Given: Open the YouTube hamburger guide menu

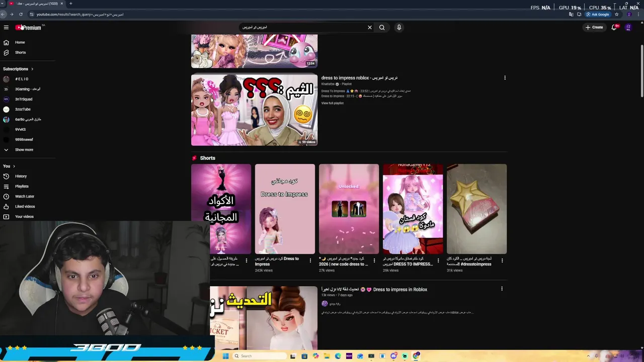Looking at the screenshot, I should [x=6, y=28].
